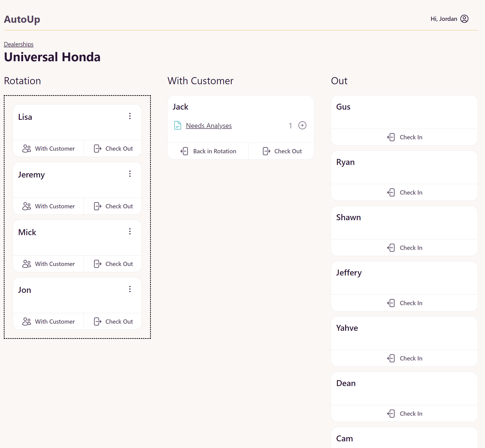Select the Dealerships breadcrumb menu item
The height and width of the screenshot is (448, 485).
18,44
